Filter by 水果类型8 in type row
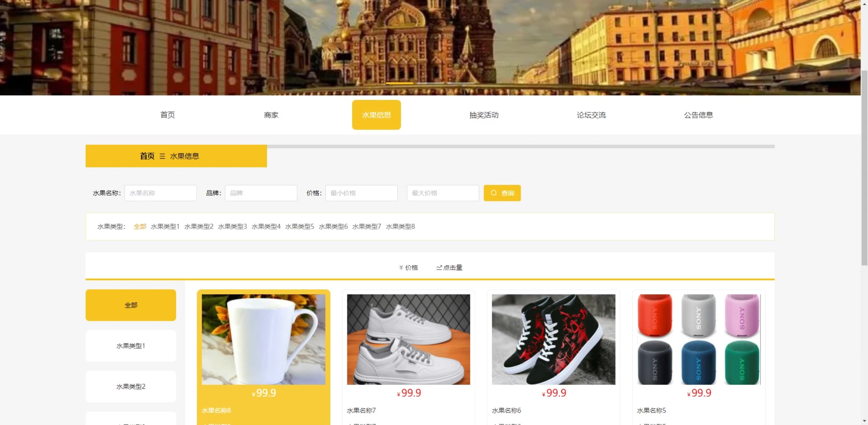 (x=400, y=226)
